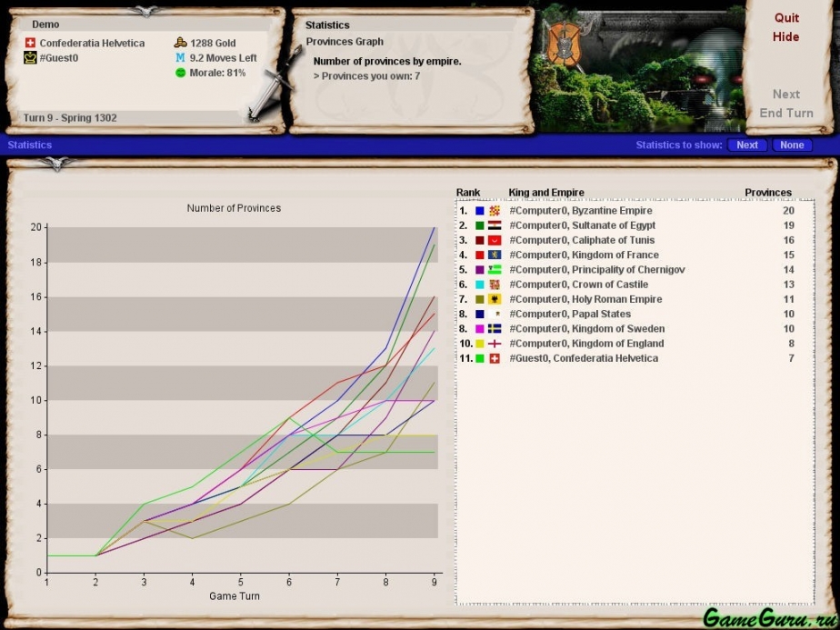
Task: Click the Holy Roman Empire flag icon
Action: pyautogui.click(x=495, y=299)
